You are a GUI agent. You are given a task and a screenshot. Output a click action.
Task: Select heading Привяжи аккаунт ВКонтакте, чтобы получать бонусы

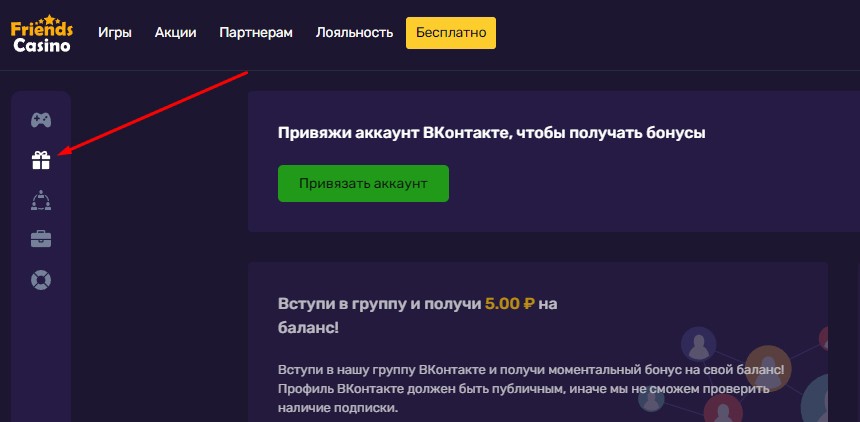point(491,133)
